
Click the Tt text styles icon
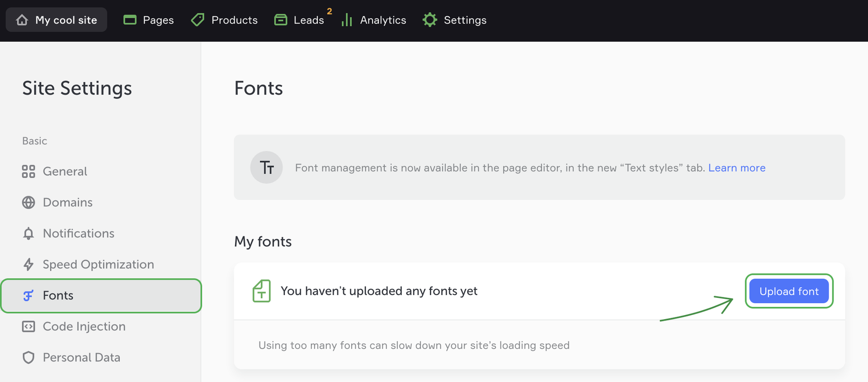click(x=266, y=167)
